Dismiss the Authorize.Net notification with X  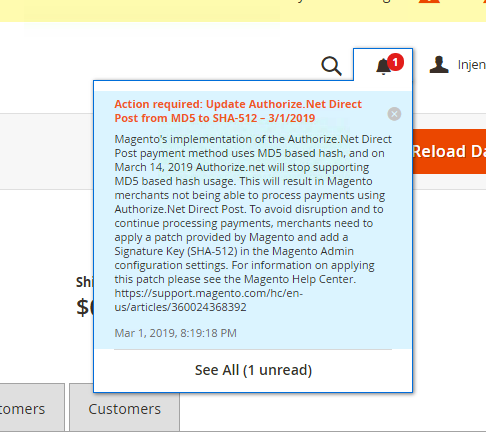394,114
